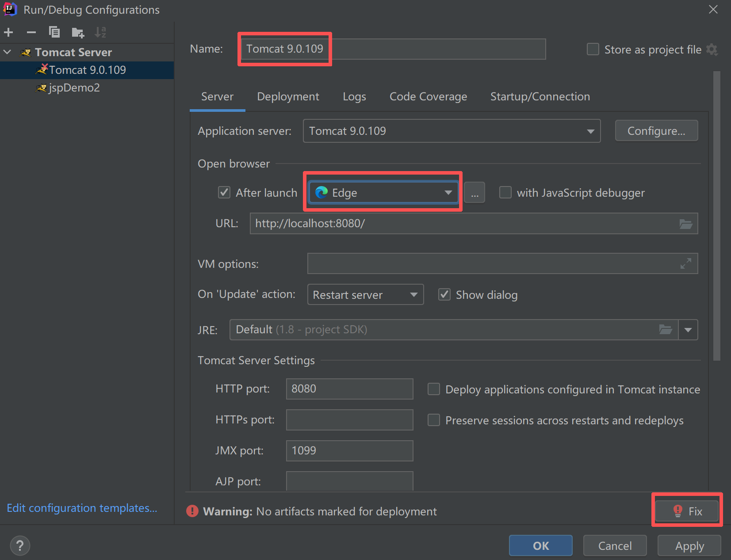The height and width of the screenshot is (560, 731).
Task: Open the JRE dropdown arrow
Action: [688, 330]
